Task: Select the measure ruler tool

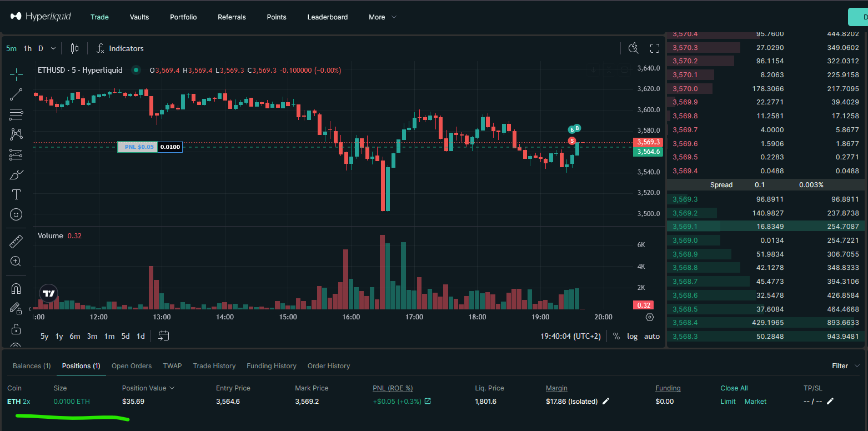Action: coord(16,241)
